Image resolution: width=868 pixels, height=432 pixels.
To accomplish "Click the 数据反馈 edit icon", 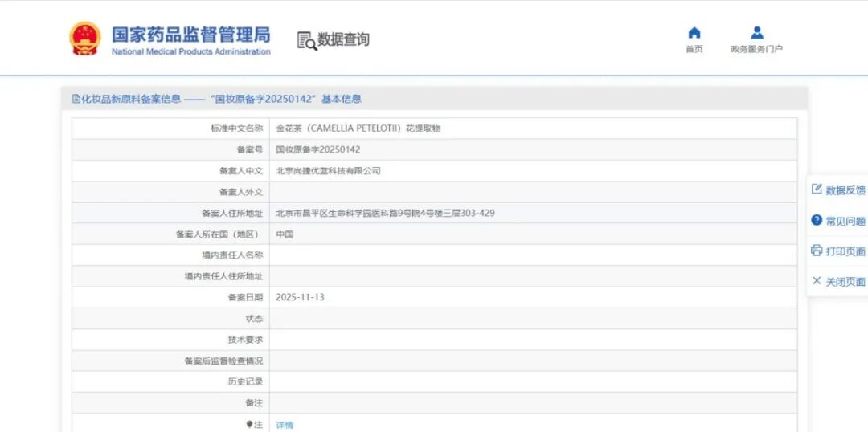I will pos(817,190).
